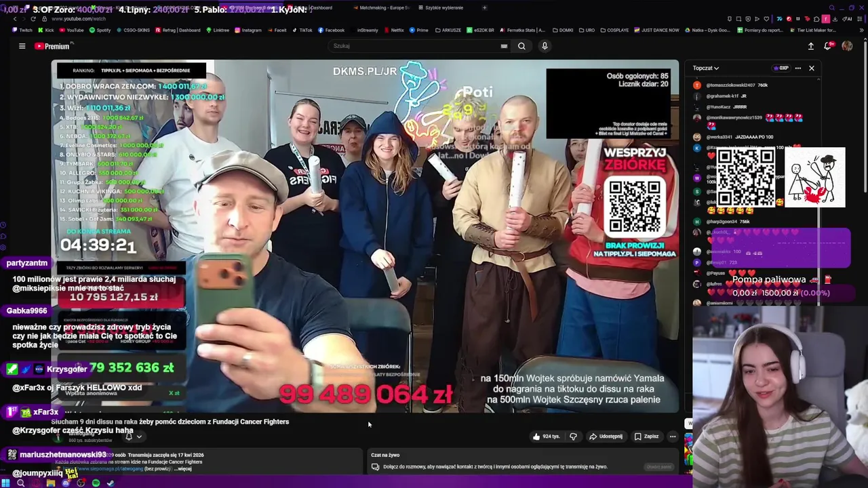Open the Prime bookmark

pos(418,30)
